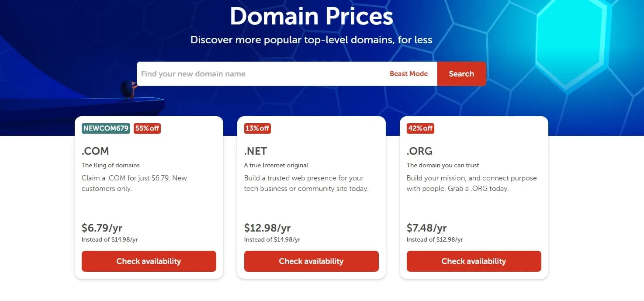Check availability for a .COM domain

tap(149, 261)
